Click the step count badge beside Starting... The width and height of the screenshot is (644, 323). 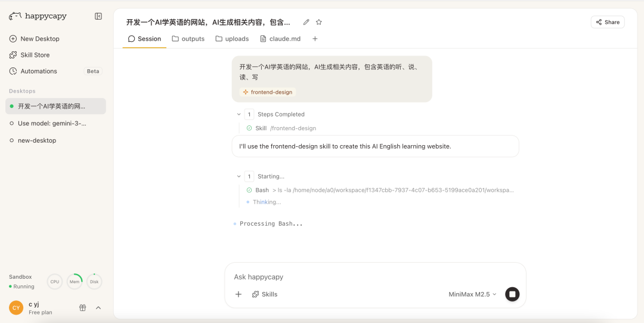(249, 177)
